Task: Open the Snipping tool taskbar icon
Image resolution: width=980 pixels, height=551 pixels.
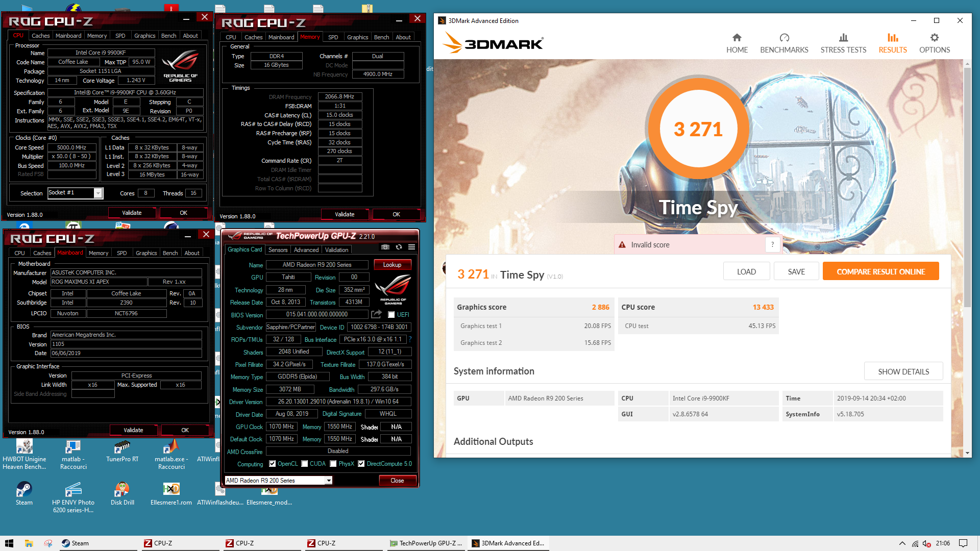Action: pos(48,543)
